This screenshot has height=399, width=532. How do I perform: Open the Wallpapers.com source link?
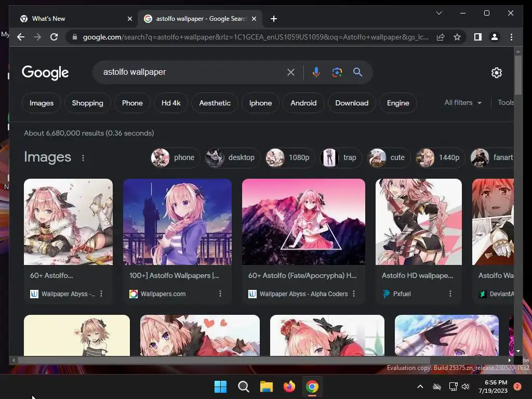click(x=163, y=294)
